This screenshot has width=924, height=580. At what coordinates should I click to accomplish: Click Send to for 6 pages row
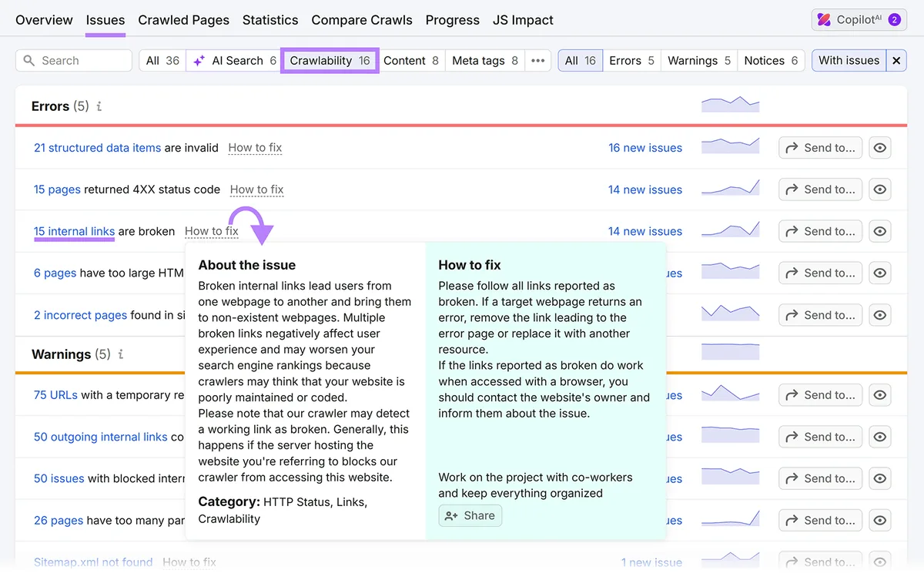pos(821,273)
